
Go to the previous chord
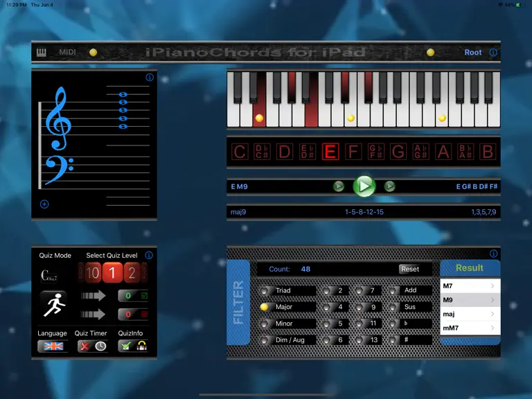click(x=338, y=186)
